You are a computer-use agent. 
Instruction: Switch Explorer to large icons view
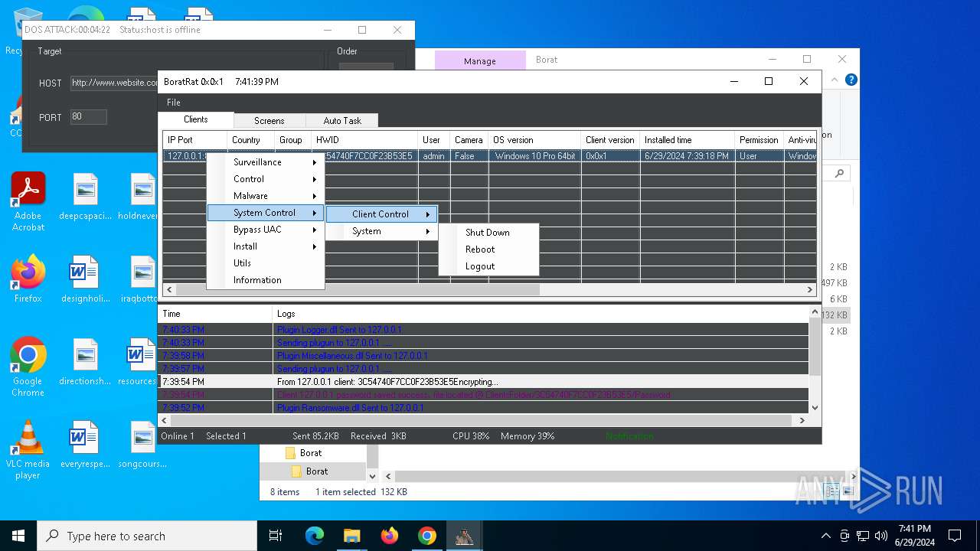pyautogui.click(x=849, y=492)
